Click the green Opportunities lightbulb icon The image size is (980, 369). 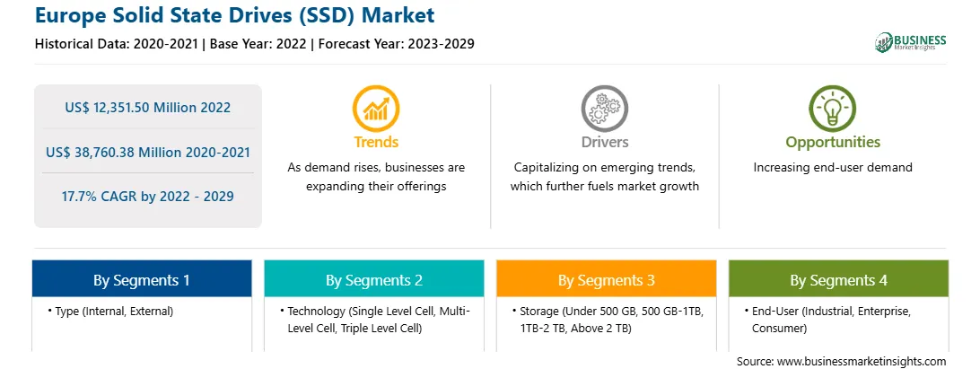pos(833,109)
